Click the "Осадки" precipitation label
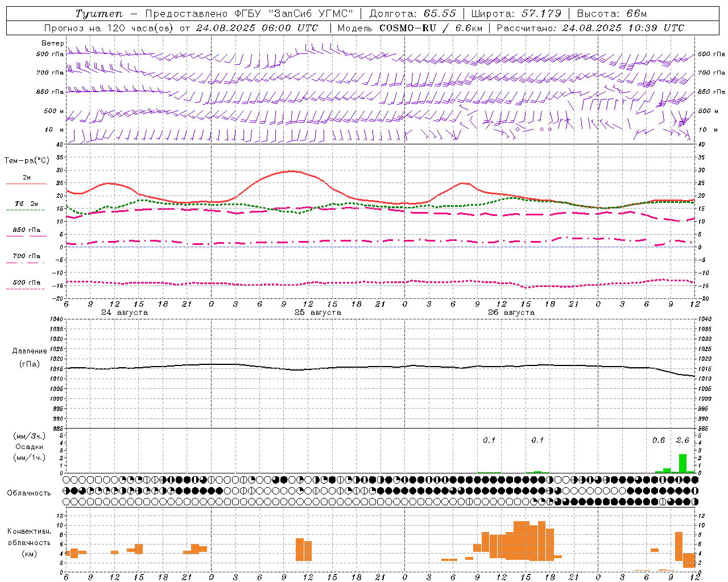Screen dimensions: 728x582 tap(30, 447)
